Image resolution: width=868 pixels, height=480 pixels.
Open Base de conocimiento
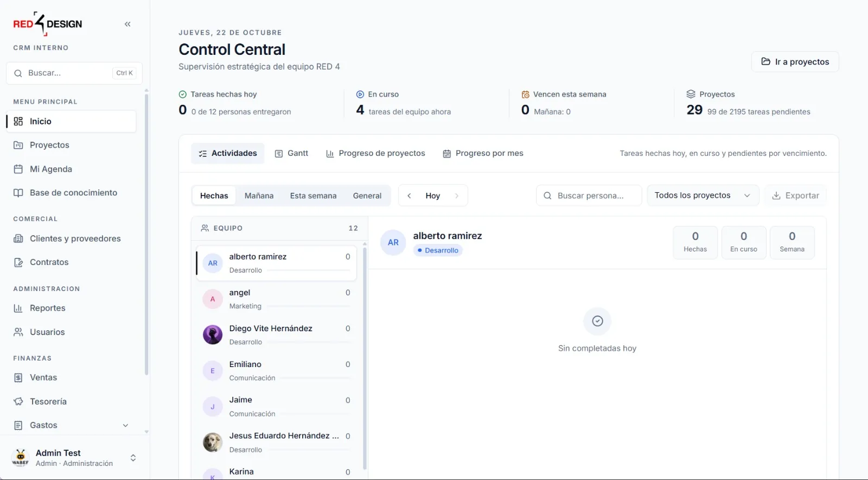pos(71,193)
